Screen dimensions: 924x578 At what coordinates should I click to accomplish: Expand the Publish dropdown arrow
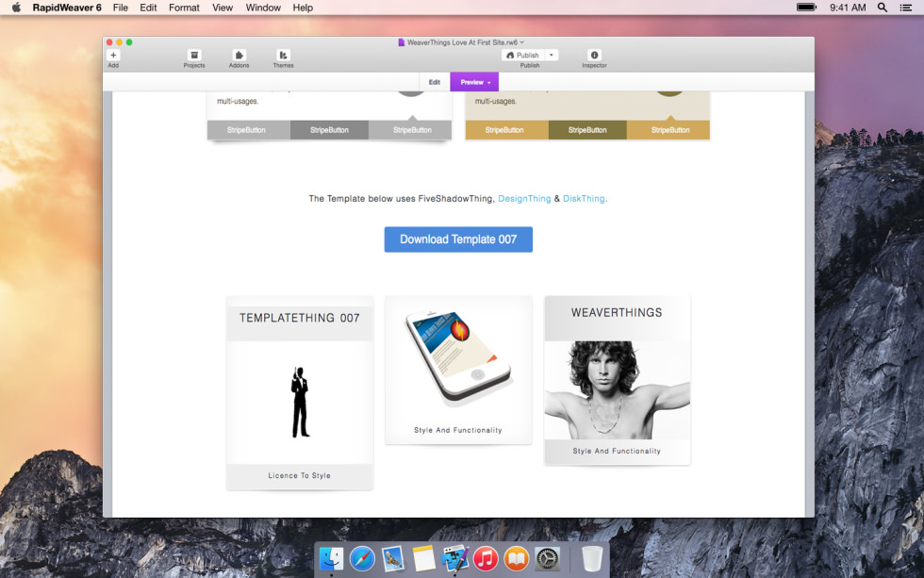click(x=552, y=55)
